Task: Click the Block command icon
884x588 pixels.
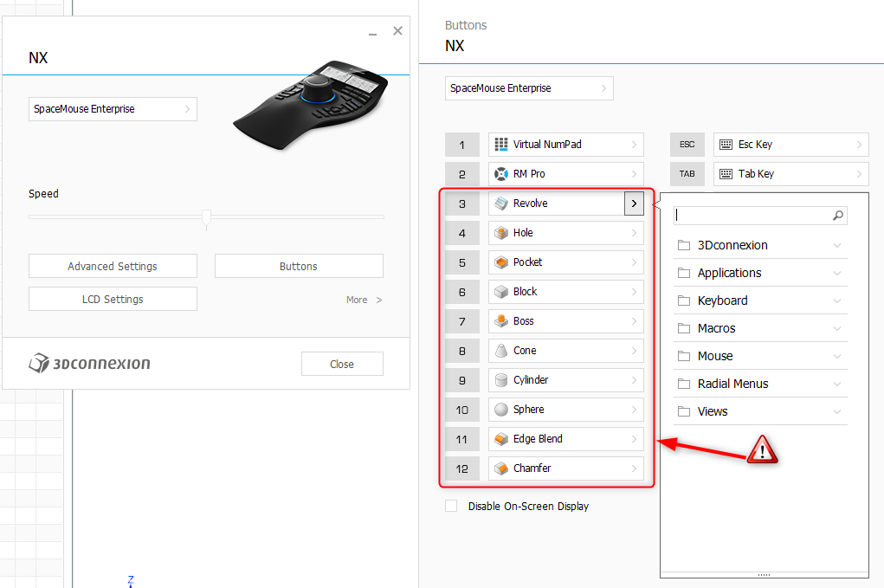Action: pos(500,292)
